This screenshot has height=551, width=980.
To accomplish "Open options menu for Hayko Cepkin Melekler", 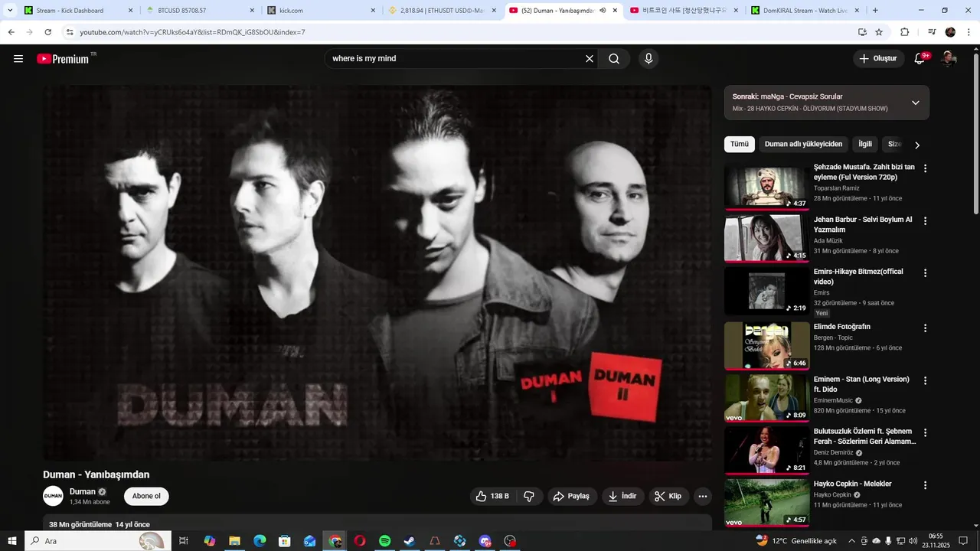I will coord(925,485).
